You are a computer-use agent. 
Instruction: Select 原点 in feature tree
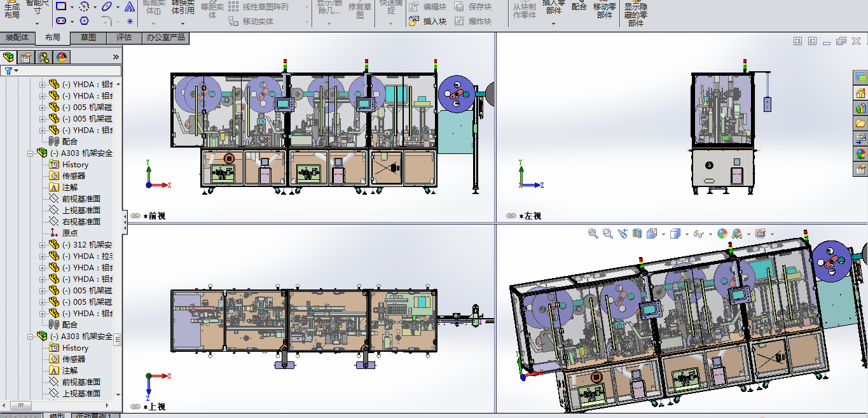coord(63,233)
